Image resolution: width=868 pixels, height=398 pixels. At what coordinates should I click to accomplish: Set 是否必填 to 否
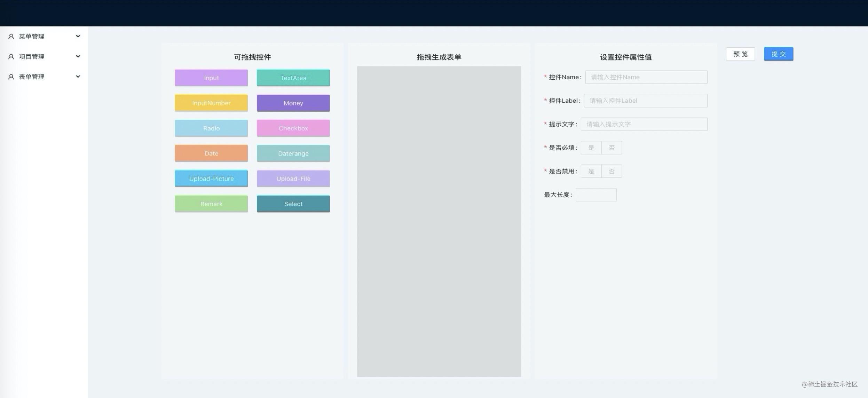[x=611, y=148]
